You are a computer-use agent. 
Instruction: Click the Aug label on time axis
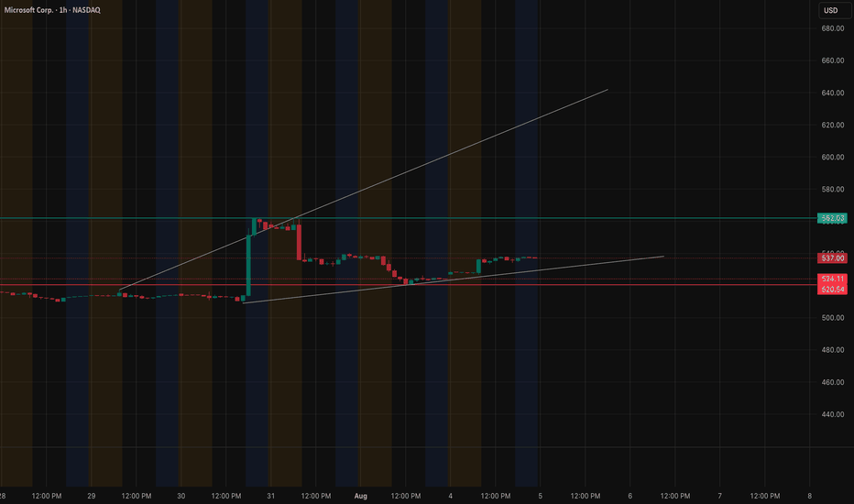point(360,496)
